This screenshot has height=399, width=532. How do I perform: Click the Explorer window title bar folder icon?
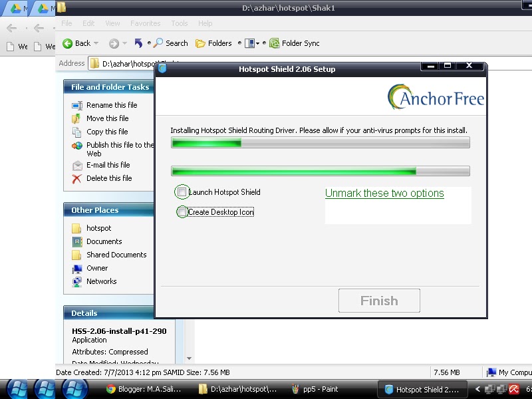click(x=61, y=7)
